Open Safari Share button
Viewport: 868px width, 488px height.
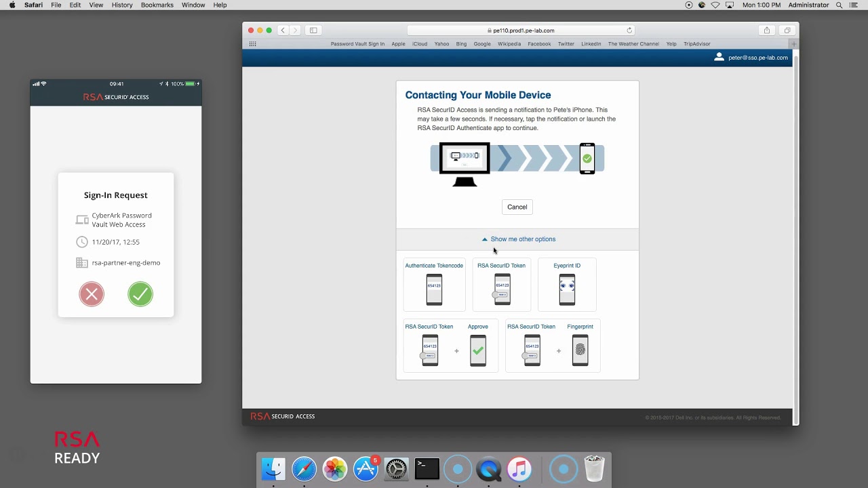[767, 30]
